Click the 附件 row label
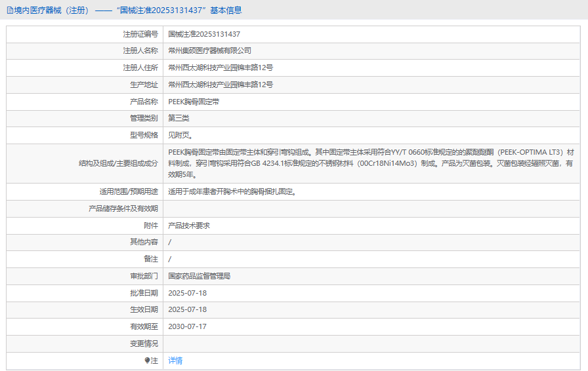This screenshot has height=371, width=588. coord(151,225)
